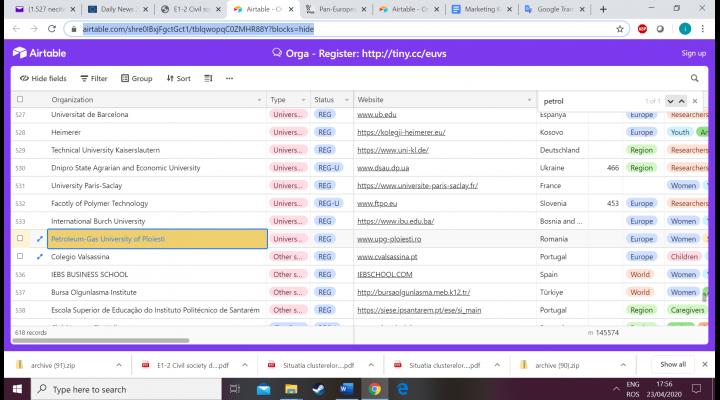Screen dimensions: 720x400
Task: Click the Sign up link
Action: (x=693, y=53)
